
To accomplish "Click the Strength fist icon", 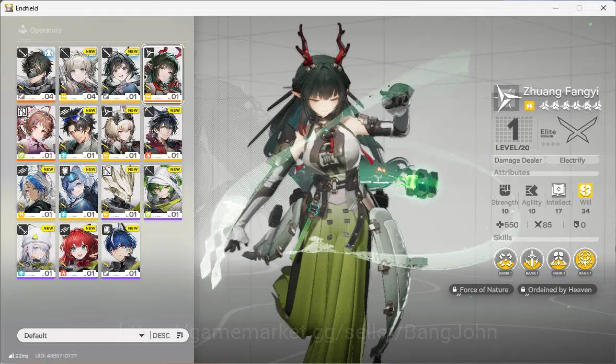I will [505, 190].
